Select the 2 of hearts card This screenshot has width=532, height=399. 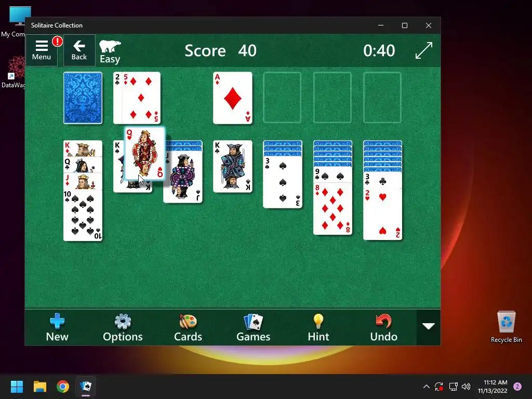pyautogui.click(x=382, y=214)
